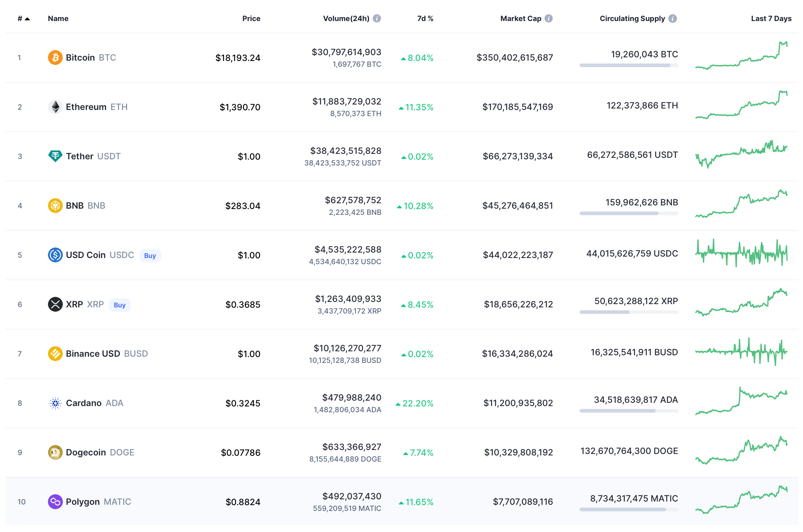Click the XRP logo icon
803x532 pixels.
(x=55, y=304)
